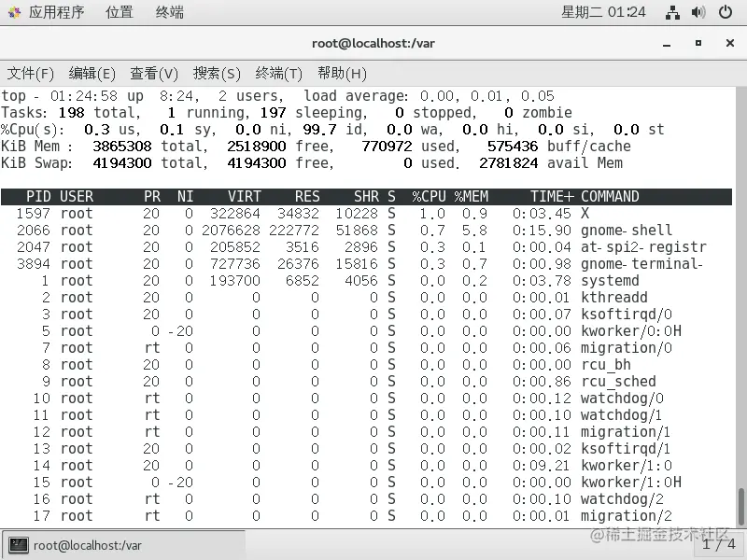Click the USER column header
This screenshot has height=560, width=747.
77,197
